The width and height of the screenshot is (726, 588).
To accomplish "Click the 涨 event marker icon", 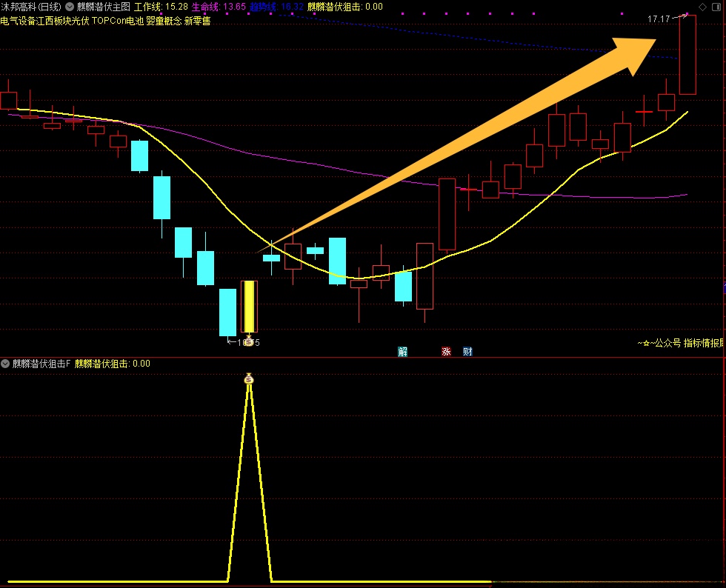I will point(446,352).
